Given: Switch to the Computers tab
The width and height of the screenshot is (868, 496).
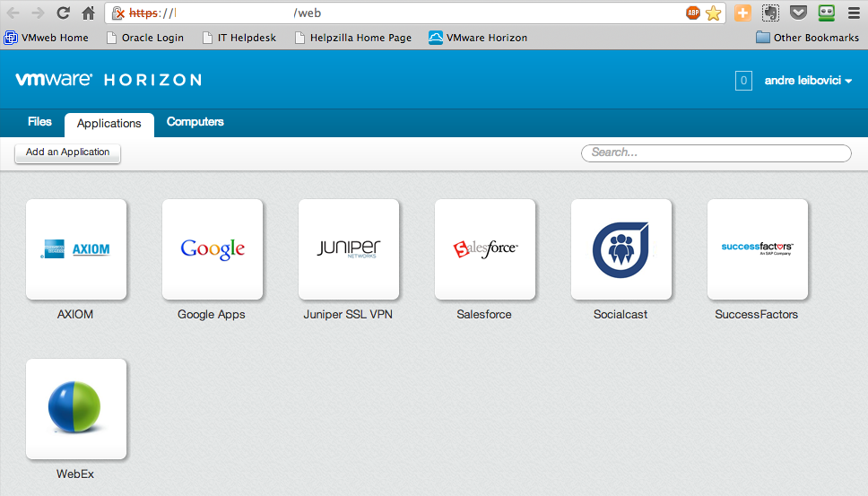Looking at the screenshot, I should 195,122.
